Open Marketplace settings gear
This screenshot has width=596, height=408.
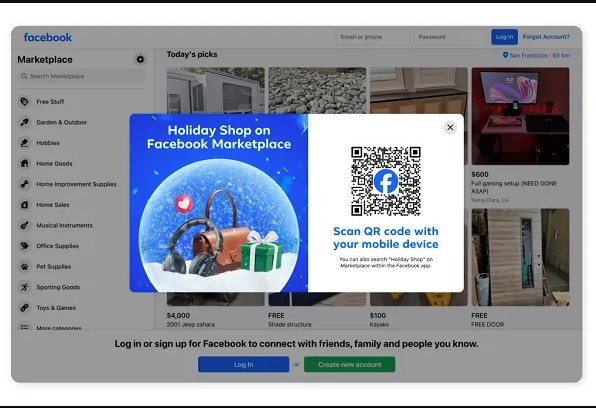[140, 59]
